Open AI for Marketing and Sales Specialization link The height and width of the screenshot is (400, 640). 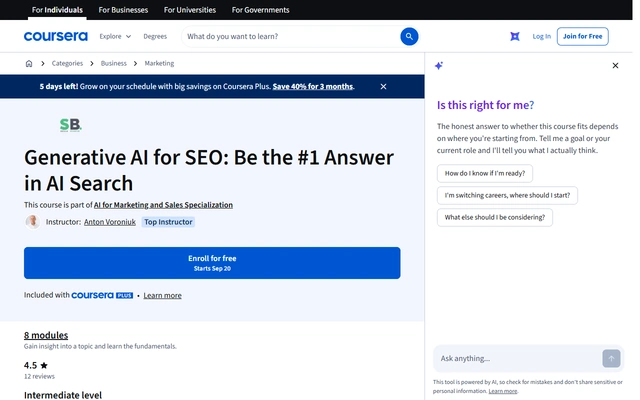point(163,205)
